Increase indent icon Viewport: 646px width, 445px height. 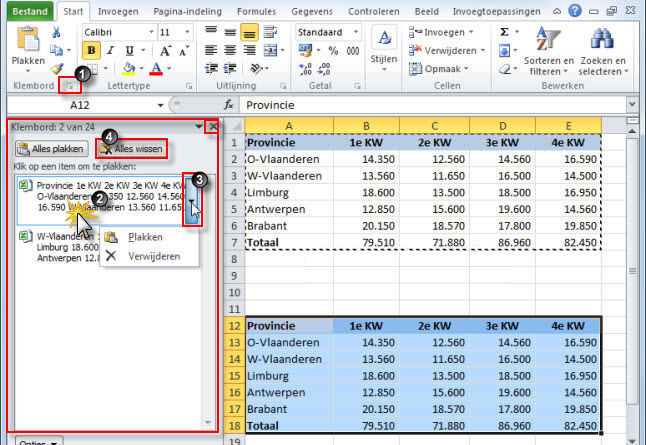coord(230,68)
